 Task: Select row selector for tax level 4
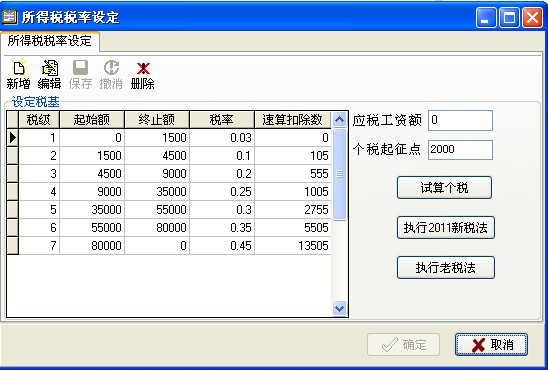pos(13,191)
